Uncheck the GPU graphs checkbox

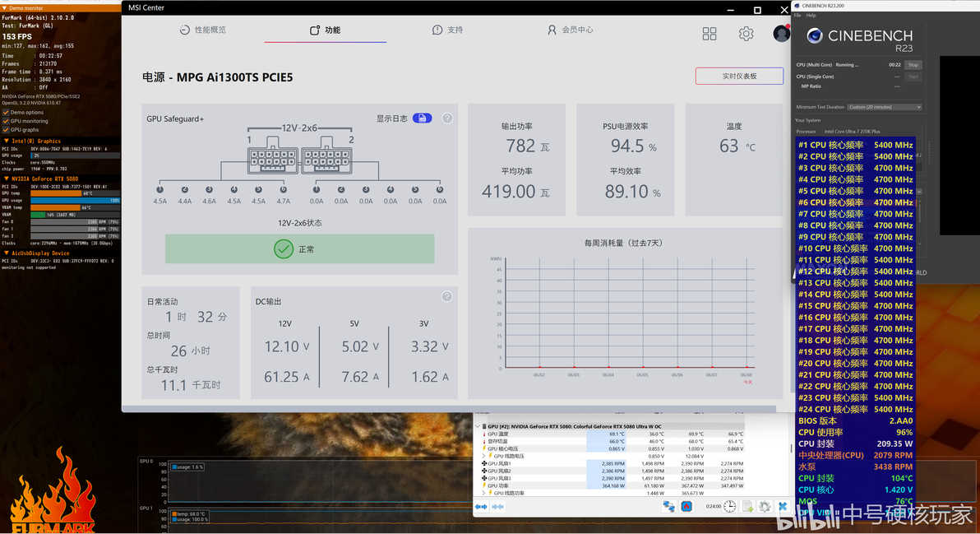pyautogui.click(x=6, y=130)
